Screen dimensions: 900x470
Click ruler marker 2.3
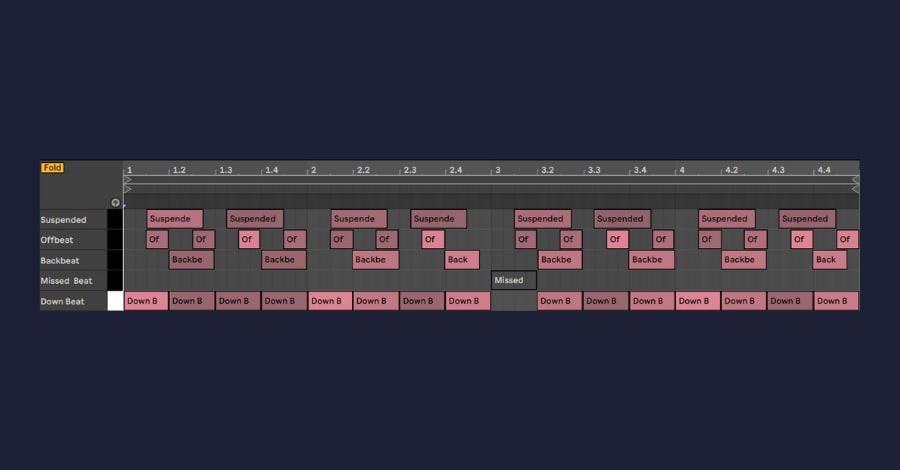pyautogui.click(x=410, y=170)
